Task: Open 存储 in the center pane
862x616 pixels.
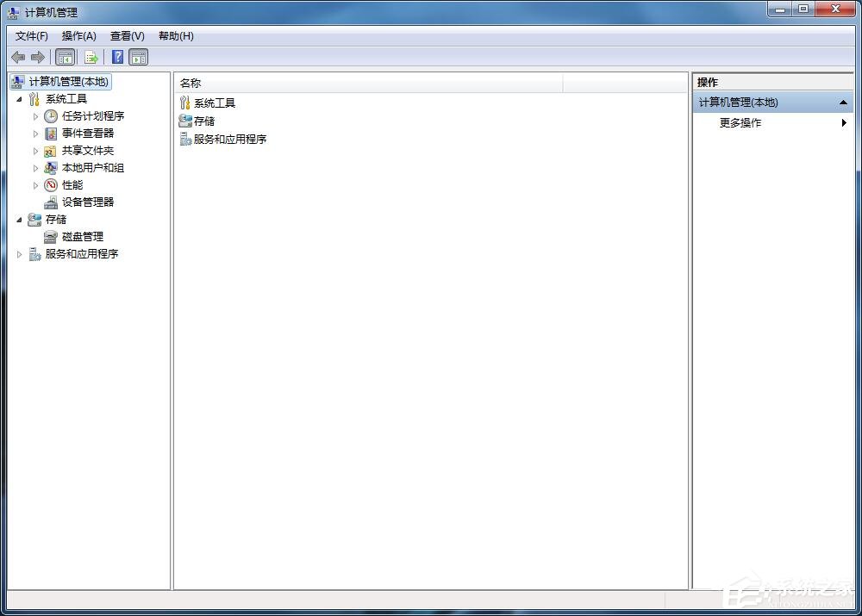Action: (x=203, y=120)
